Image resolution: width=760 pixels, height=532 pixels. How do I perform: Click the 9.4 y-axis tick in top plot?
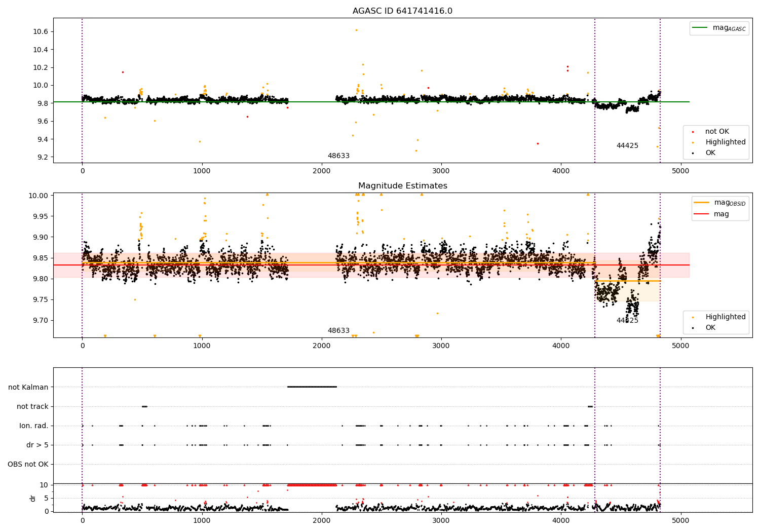tap(43, 140)
